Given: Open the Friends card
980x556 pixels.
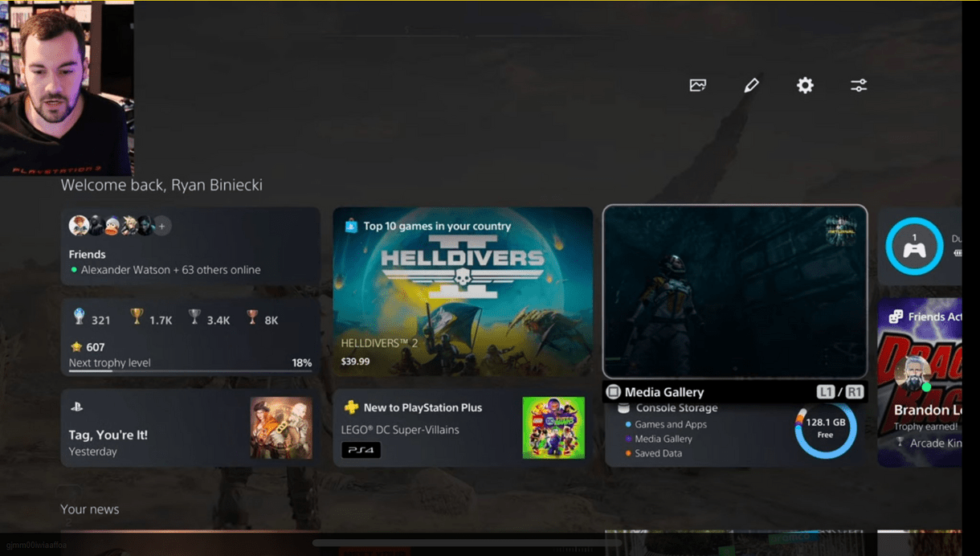Looking at the screenshot, I should (190, 246).
